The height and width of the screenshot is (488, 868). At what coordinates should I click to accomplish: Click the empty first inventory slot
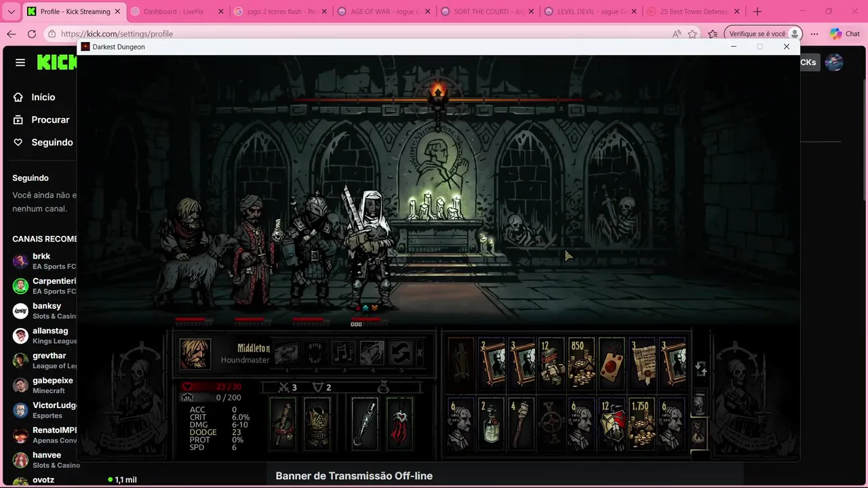[461, 363]
